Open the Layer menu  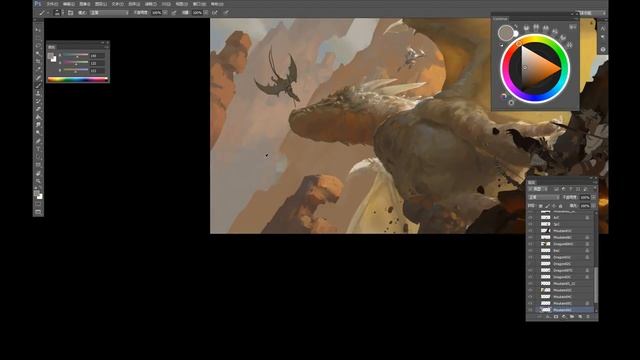pos(100,4)
